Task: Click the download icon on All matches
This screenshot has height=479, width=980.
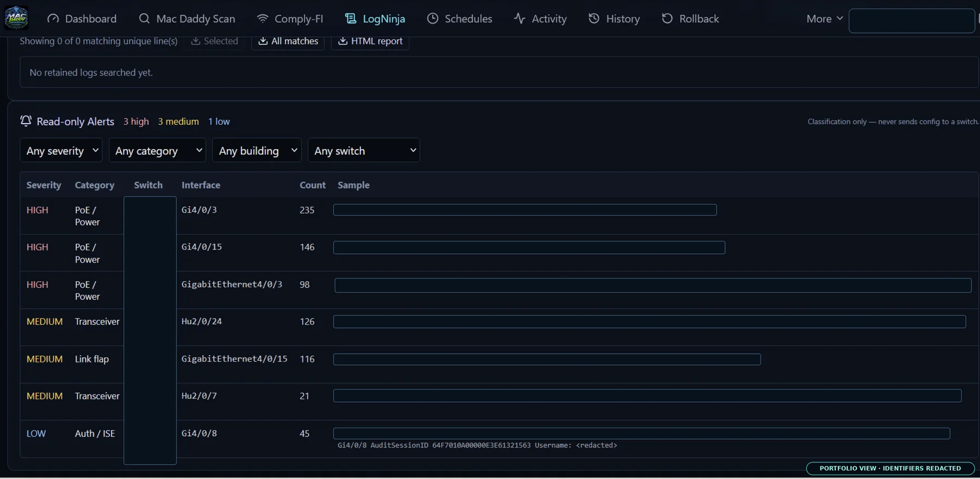Action: pyautogui.click(x=263, y=41)
